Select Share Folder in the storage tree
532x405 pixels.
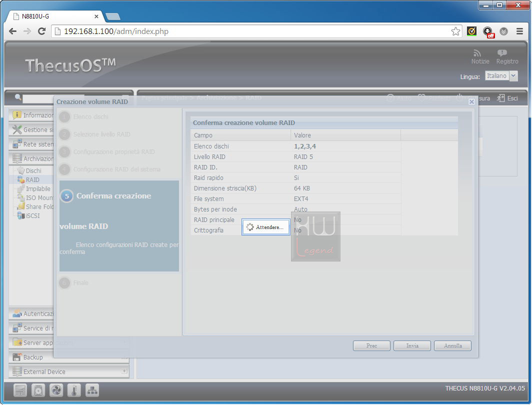(39, 206)
